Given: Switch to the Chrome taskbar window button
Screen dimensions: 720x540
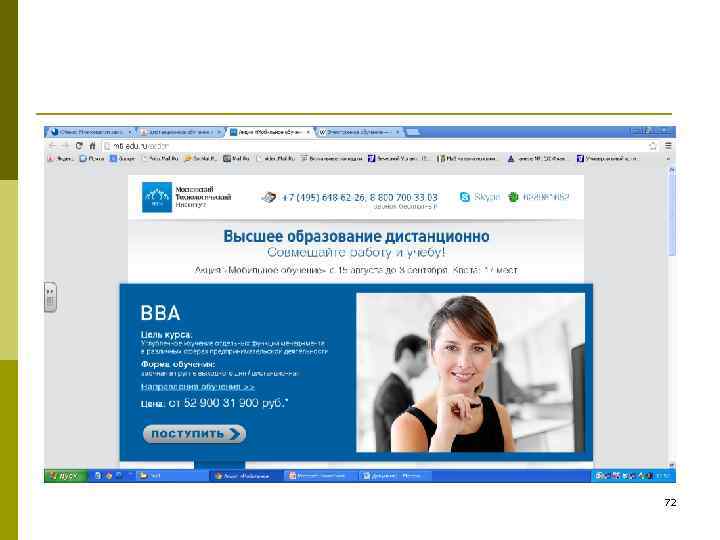Looking at the screenshot, I should click(246, 476).
